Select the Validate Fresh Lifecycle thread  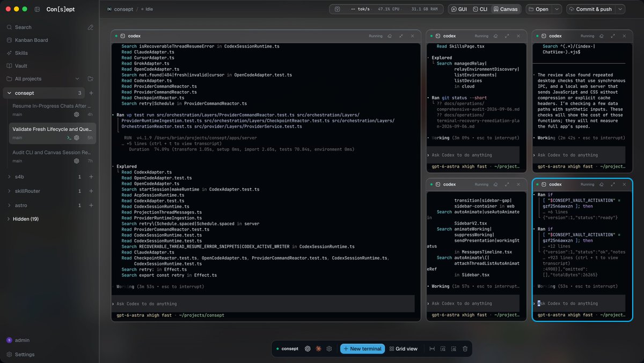(53, 133)
